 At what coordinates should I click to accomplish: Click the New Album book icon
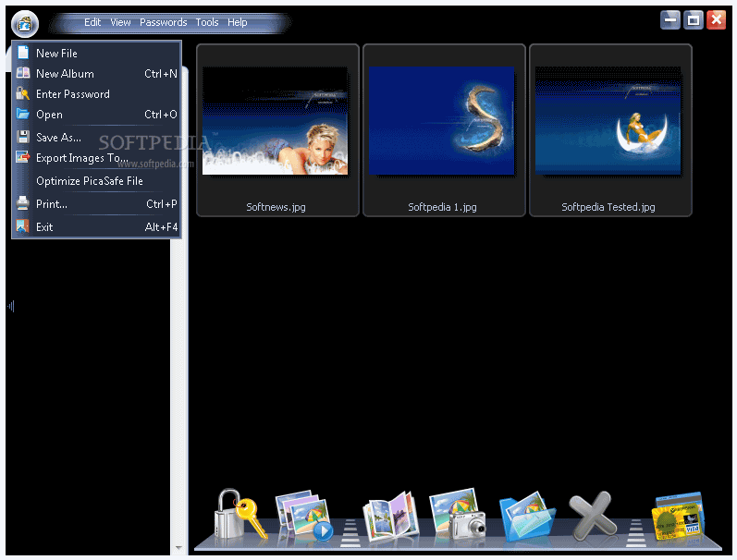click(x=23, y=73)
